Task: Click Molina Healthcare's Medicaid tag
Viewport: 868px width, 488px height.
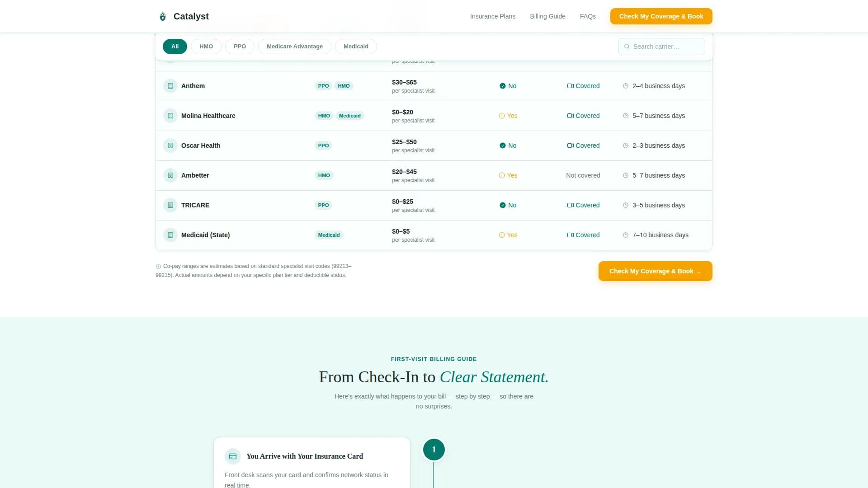Action: pos(350,116)
